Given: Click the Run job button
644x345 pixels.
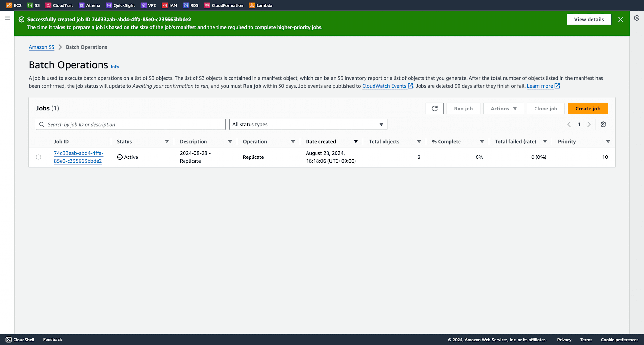Looking at the screenshot, I should click(463, 109).
